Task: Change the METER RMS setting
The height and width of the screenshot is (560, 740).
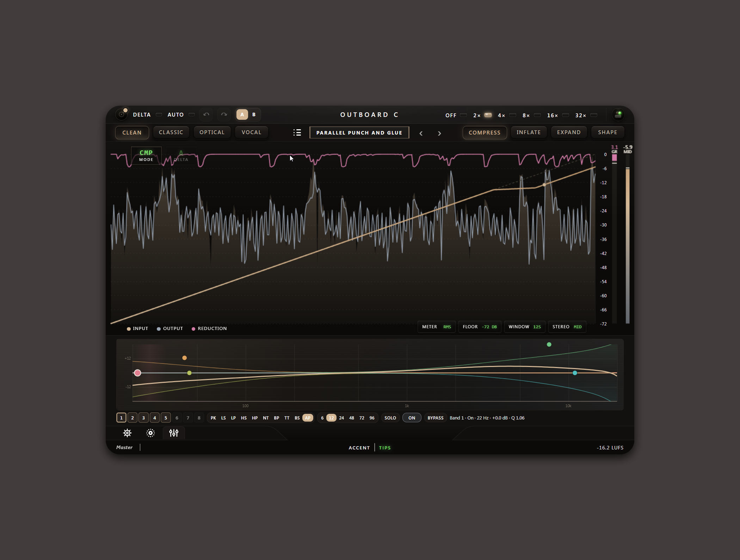Action: click(436, 327)
